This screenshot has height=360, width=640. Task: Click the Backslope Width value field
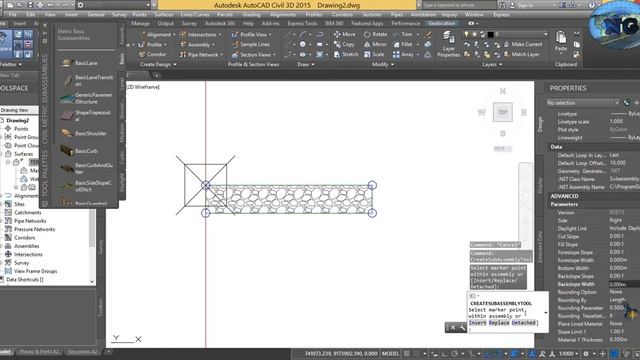point(623,284)
